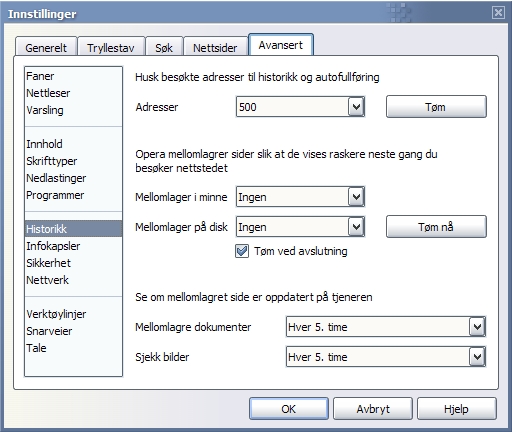This screenshot has height=432, width=512.
Task: Go to the Nettsider tab
Action: tap(215, 47)
